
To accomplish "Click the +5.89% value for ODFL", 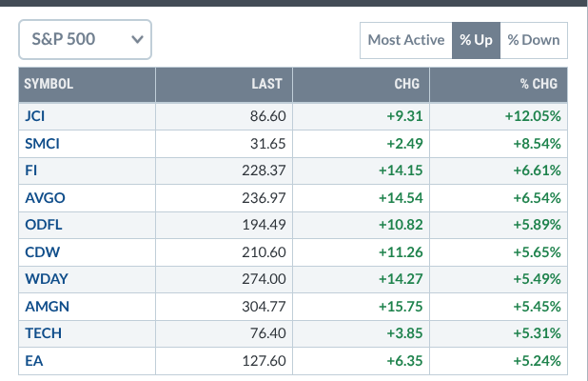I will point(537,225).
